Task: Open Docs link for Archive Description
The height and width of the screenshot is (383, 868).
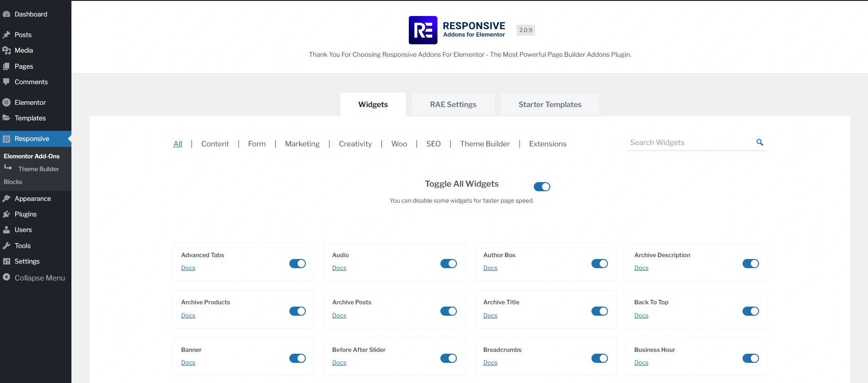Action: pyautogui.click(x=641, y=268)
